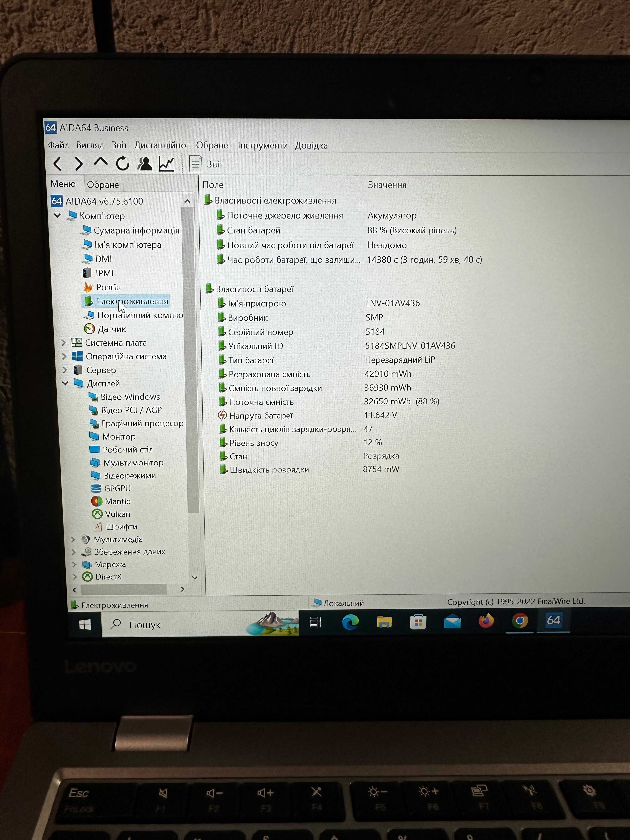Click the Датчик gauge icon

point(89,329)
